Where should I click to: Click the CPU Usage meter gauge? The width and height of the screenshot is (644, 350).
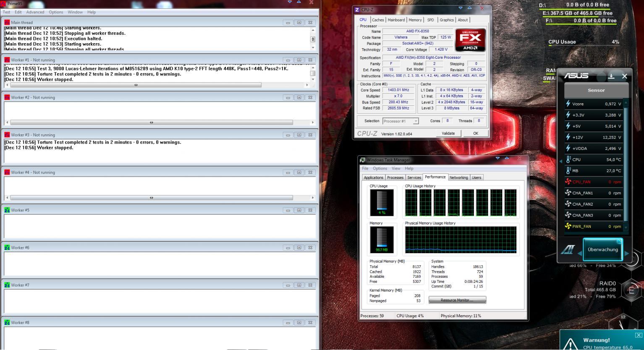coord(382,203)
